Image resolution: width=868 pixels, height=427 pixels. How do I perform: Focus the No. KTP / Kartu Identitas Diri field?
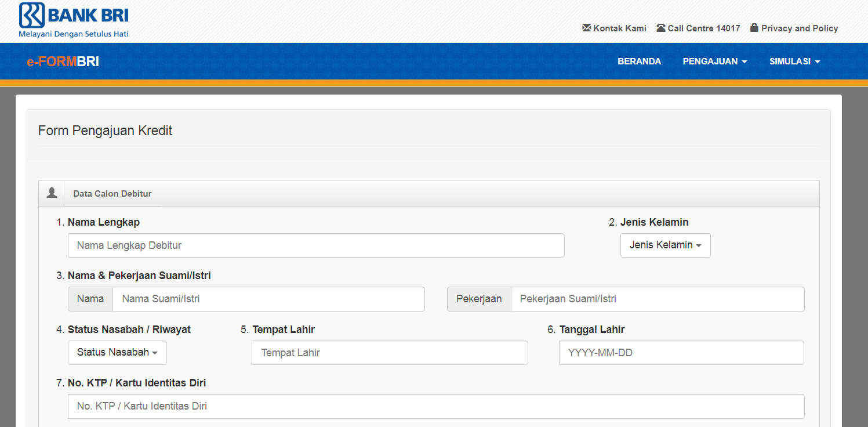click(436, 406)
